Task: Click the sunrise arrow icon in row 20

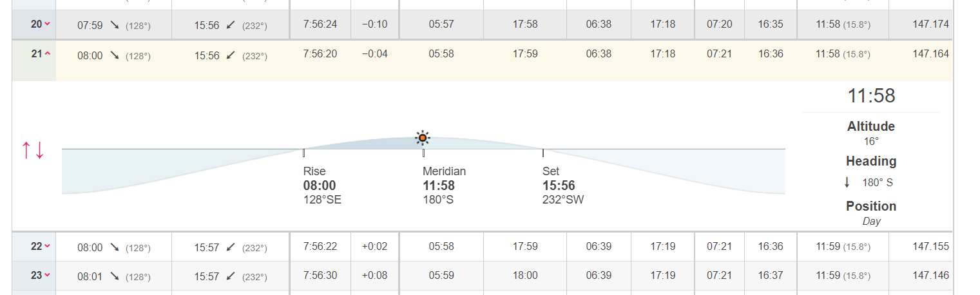Action: (115, 25)
